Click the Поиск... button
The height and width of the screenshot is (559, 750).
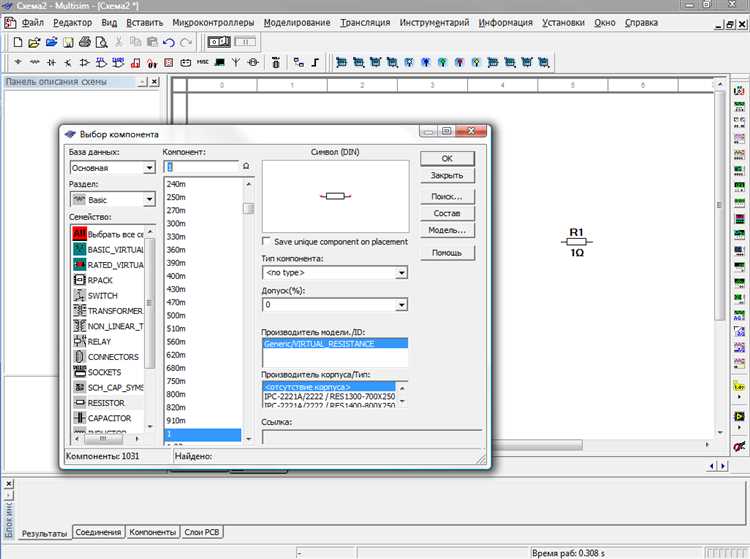point(447,197)
